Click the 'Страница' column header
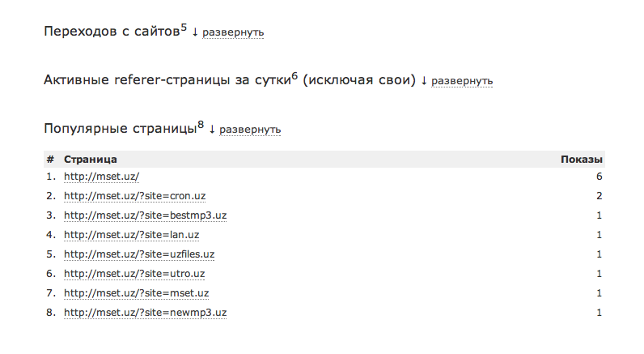This screenshot has width=644, height=354. point(91,159)
